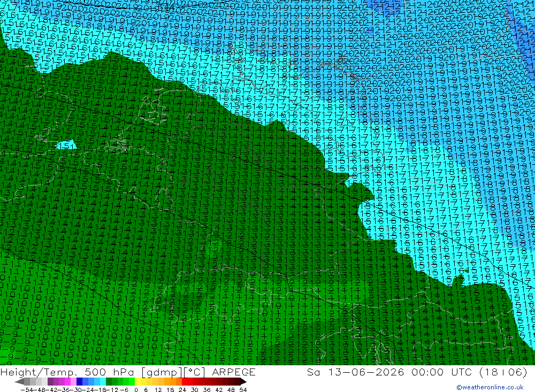
Task: Click the grey left arrow end of colour scale
Action: [19, 382]
